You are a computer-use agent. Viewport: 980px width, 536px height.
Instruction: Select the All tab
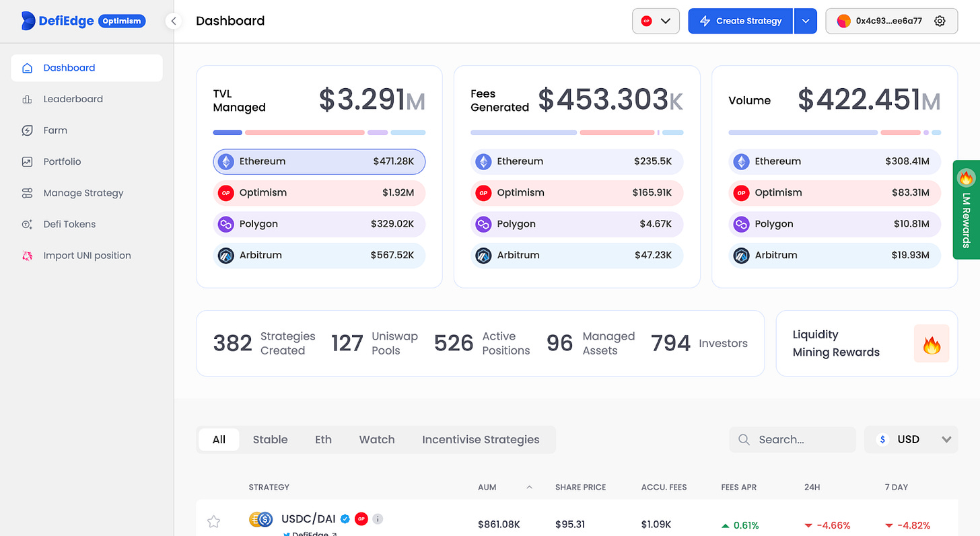pyautogui.click(x=219, y=440)
